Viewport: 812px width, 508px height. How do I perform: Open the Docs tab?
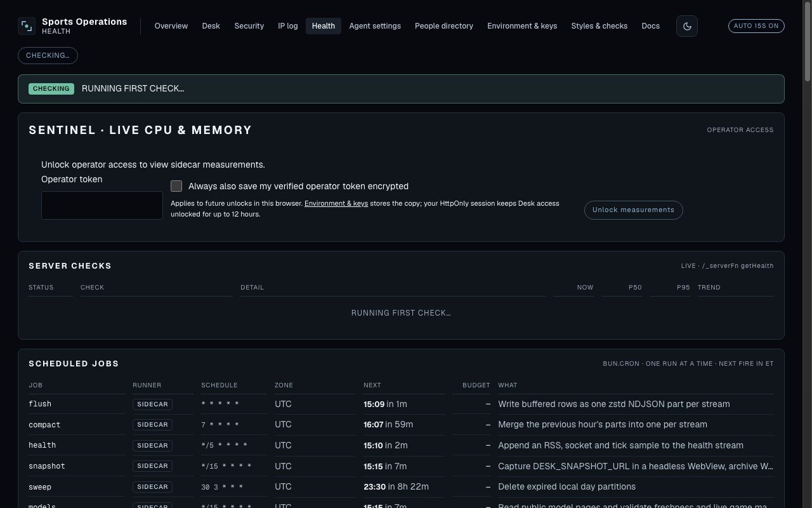tap(651, 26)
